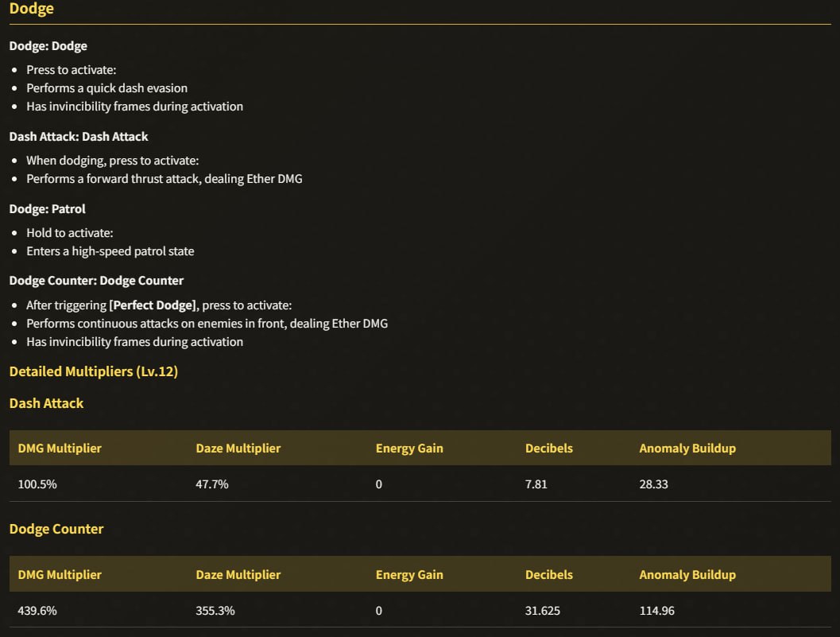Click Anomaly Buildup header in Dodge Counter table
This screenshot has width=840, height=637.
pos(687,575)
